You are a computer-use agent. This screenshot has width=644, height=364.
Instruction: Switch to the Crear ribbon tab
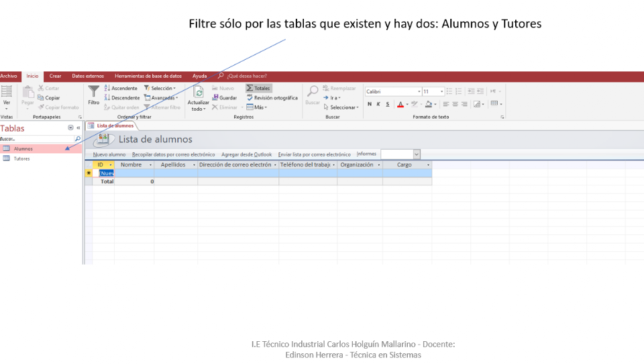coord(55,76)
